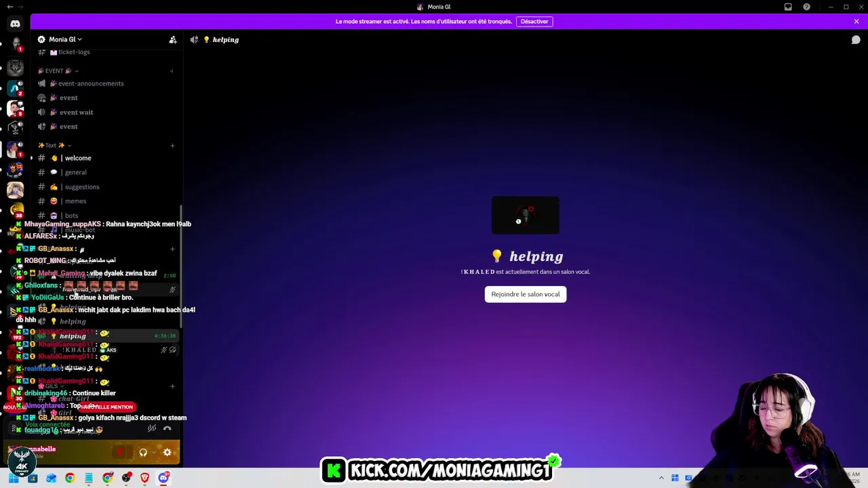The height and width of the screenshot is (488, 868).
Task: Open audio output options arrow beside headphones
Action: tap(153, 453)
